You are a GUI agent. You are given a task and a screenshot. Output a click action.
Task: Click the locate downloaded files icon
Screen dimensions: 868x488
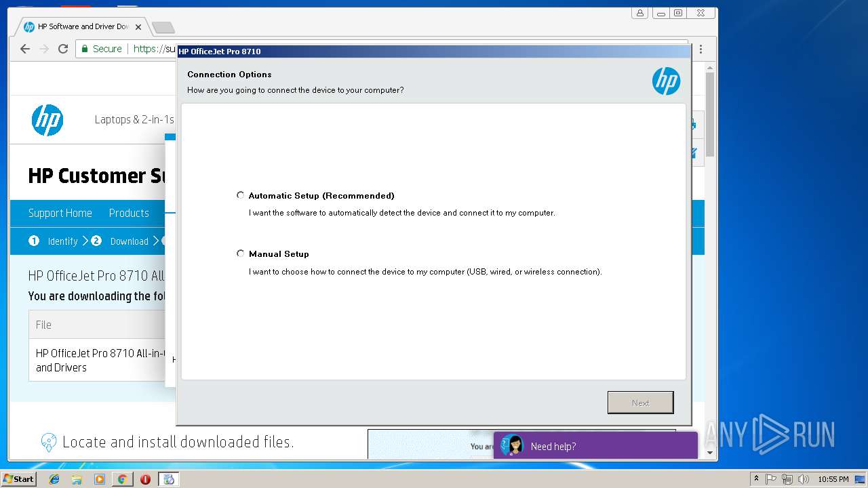48,443
